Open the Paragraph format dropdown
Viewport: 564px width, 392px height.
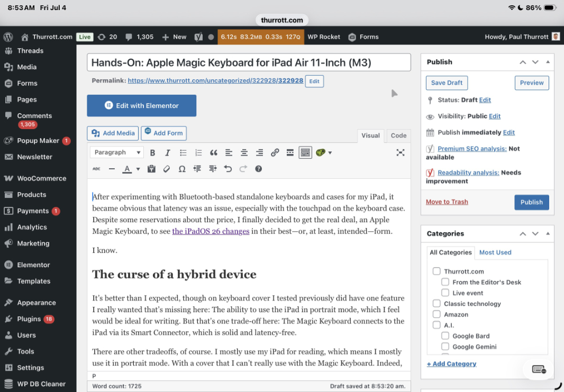click(x=117, y=152)
